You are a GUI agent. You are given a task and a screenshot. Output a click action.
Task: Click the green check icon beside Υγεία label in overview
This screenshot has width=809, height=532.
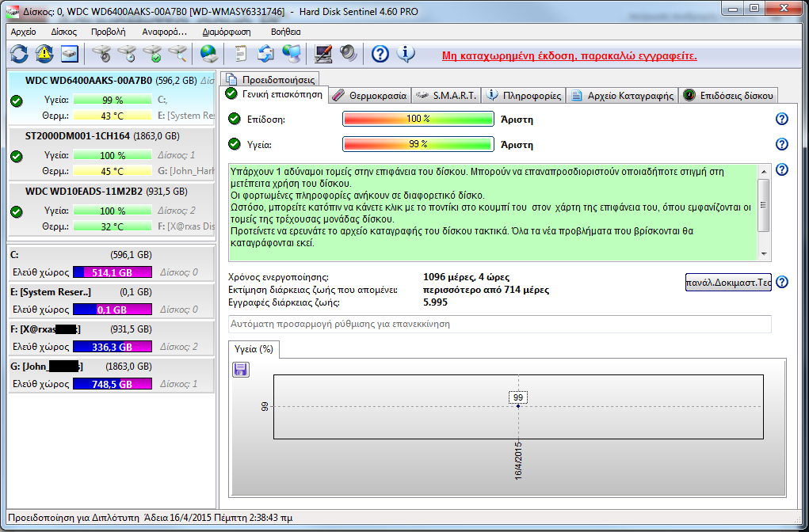coord(235,144)
